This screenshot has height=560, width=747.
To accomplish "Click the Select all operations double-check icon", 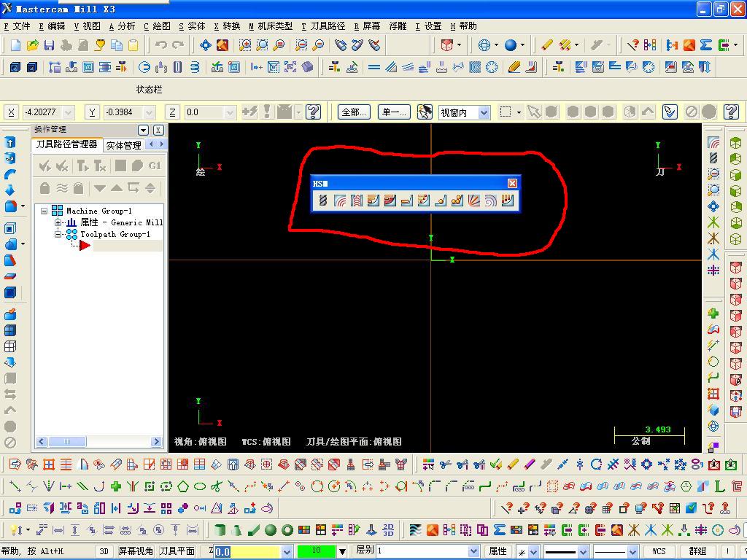I will point(45,166).
